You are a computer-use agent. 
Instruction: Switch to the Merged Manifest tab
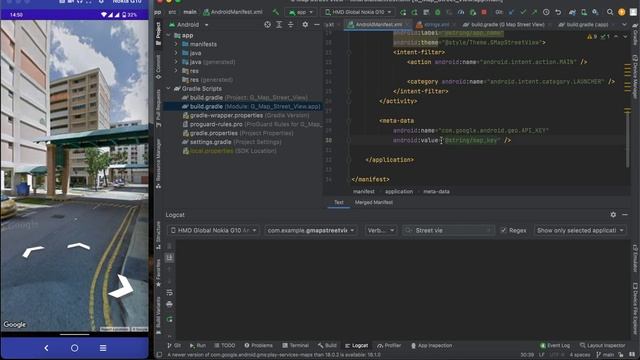[373, 202]
